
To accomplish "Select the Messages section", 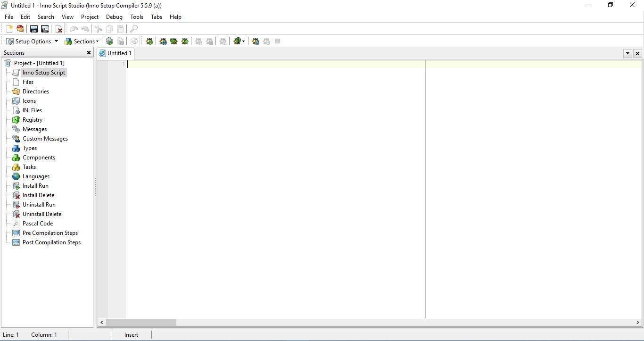I will tap(34, 129).
